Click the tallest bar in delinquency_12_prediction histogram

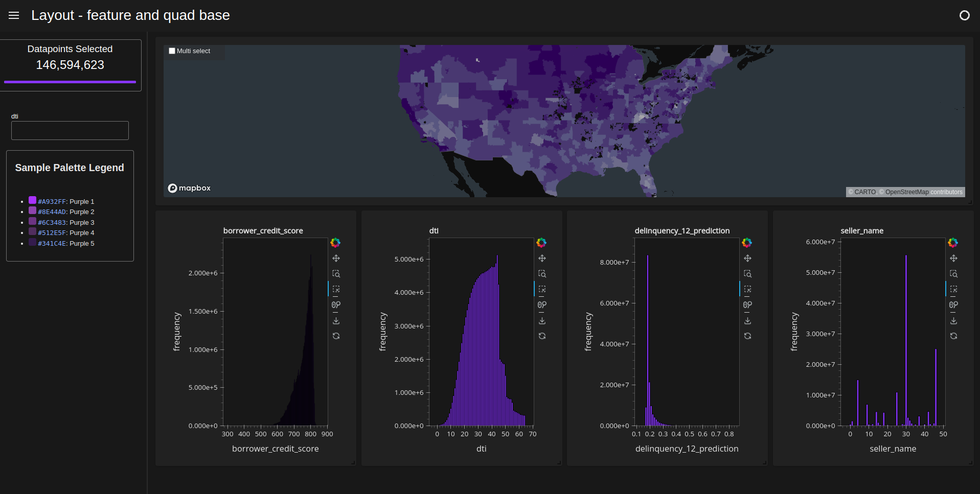(647, 340)
